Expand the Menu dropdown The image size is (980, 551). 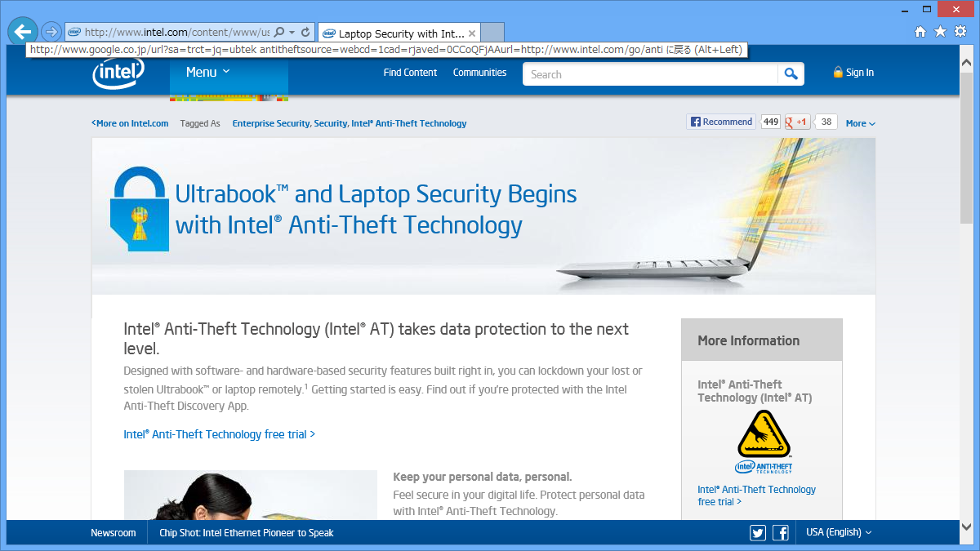pyautogui.click(x=208, y=73)
